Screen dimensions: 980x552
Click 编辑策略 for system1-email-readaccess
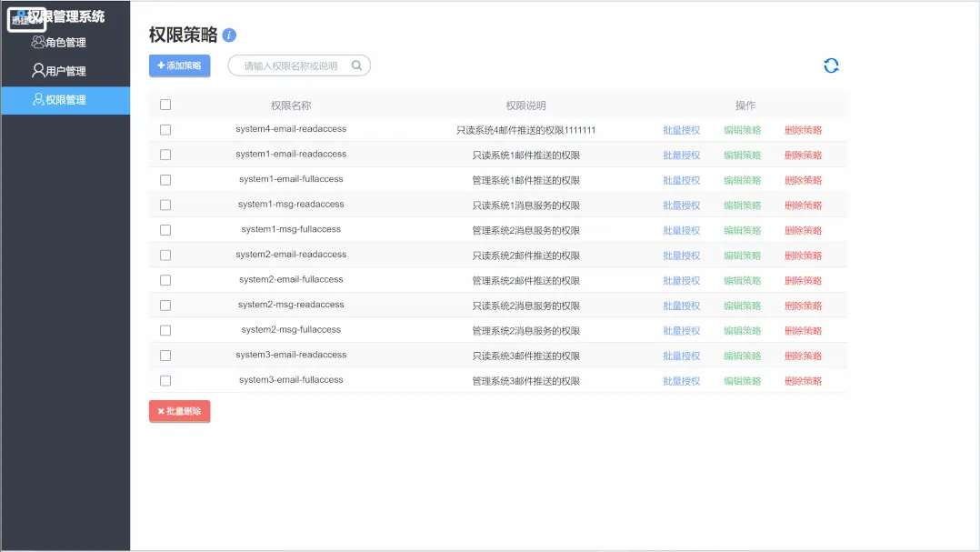point(742,155)
